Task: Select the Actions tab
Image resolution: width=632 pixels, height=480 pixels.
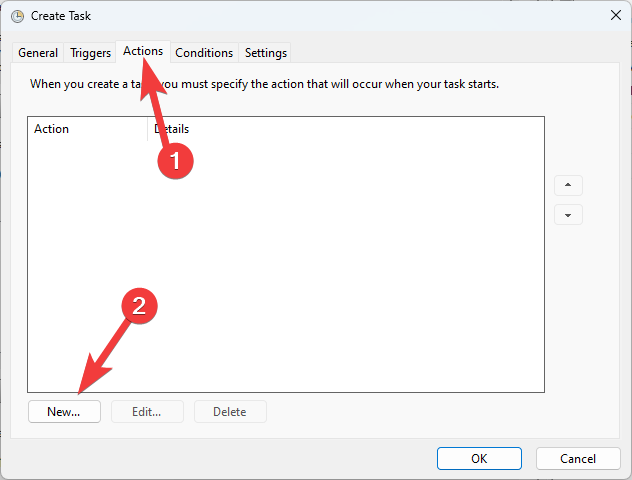Action: 143,51
